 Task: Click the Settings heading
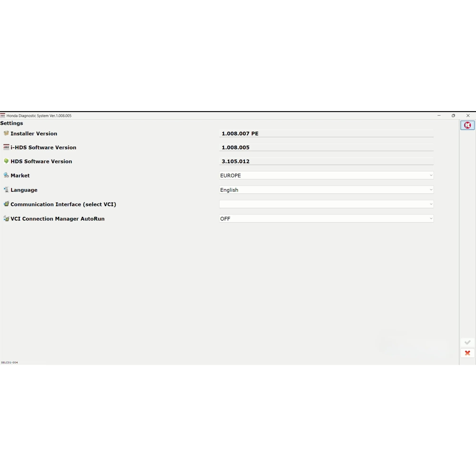tap(12, 123)
